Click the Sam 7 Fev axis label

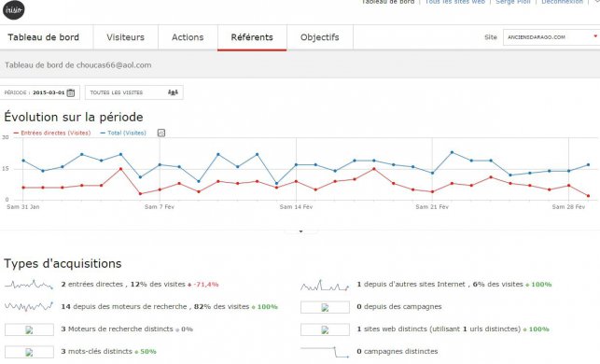(x=160, y=206)
